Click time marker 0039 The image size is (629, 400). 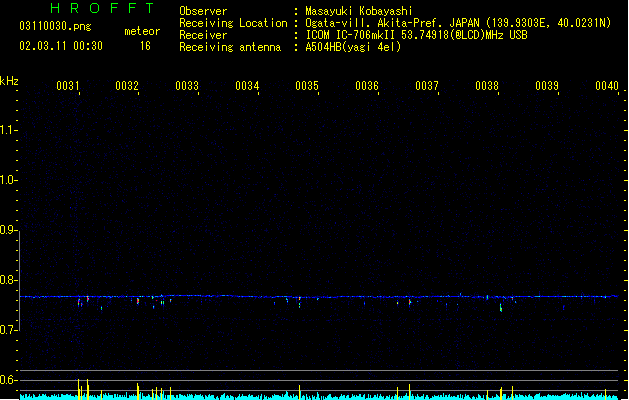(x=547, y=86)
